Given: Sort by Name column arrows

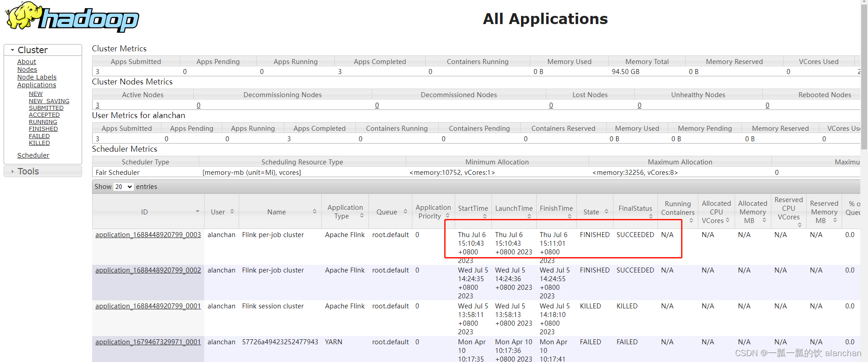Looking at the screenshot, I should [x=314, y=212].
